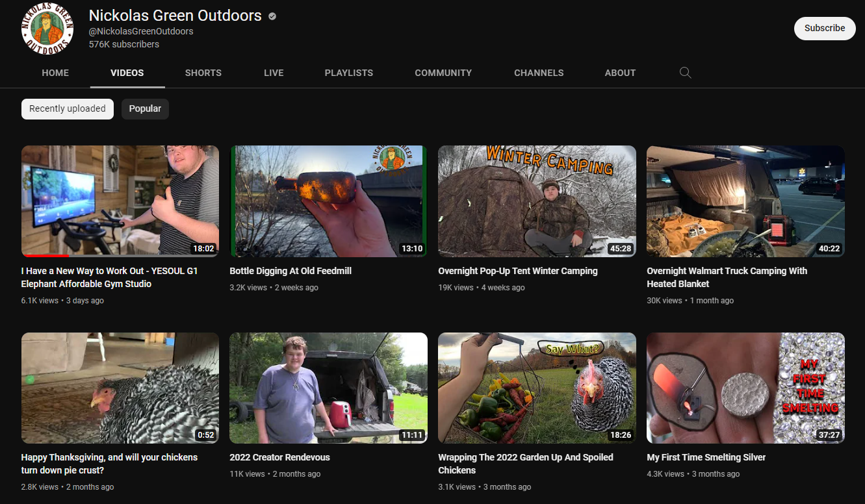Screen dimensions: 865x504
Task: Open the CHANNELS tab
Action: tap(539, 73)
